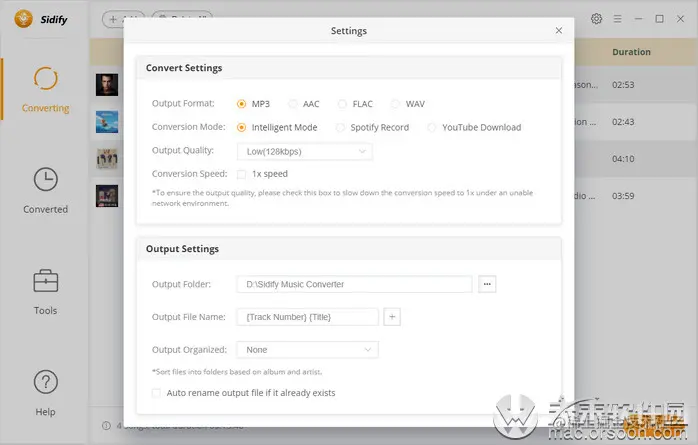The image size is (698, 445).
Task: Select WAV output format
Action: (x=395, y=104)
